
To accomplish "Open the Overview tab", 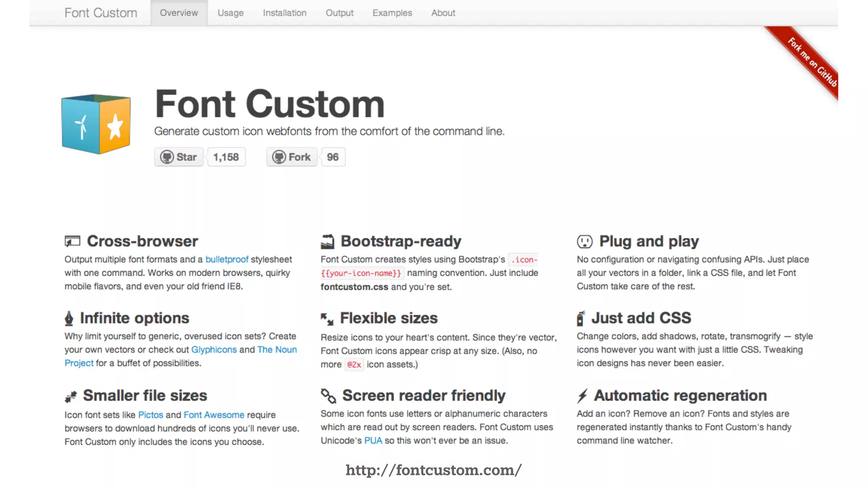I will pos(179,13).
